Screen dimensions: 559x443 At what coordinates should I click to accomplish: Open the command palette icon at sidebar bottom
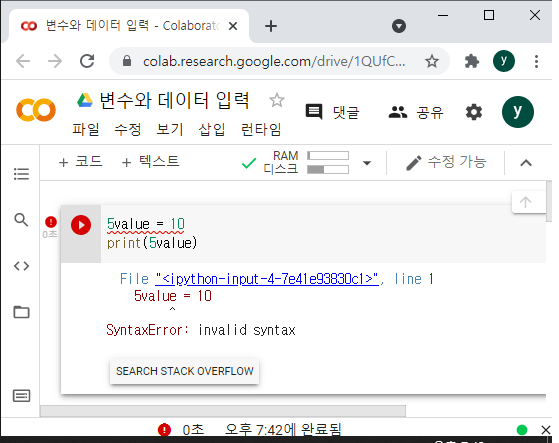[x=21, y=396]
